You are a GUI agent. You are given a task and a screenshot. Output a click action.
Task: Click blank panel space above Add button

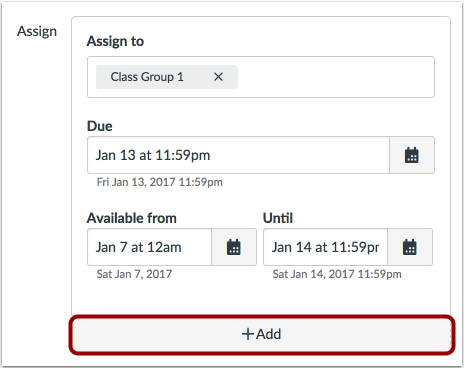tap(261, 298)
